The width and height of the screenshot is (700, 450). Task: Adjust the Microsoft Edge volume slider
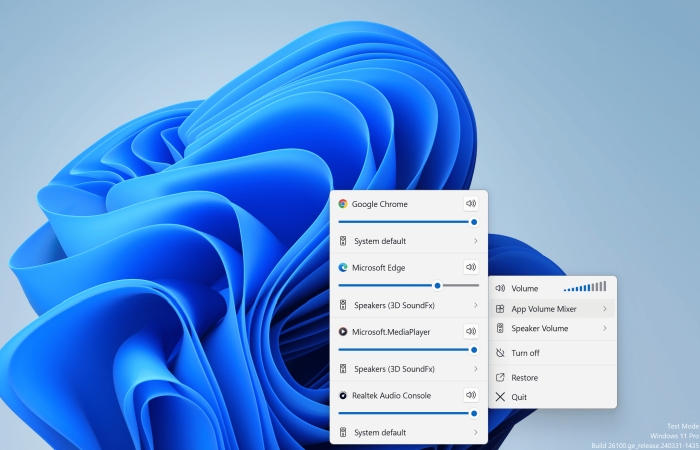(x=408, y=285)
